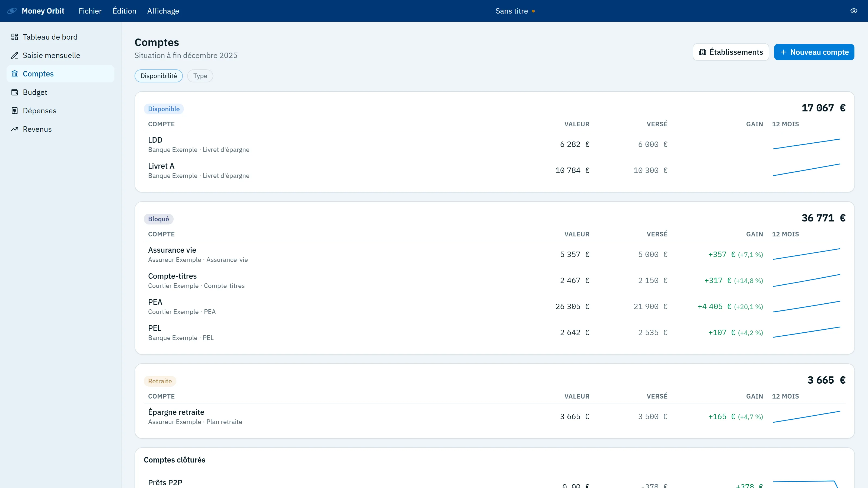Click the plus icon in Nouveau compte

pos(783,52)
